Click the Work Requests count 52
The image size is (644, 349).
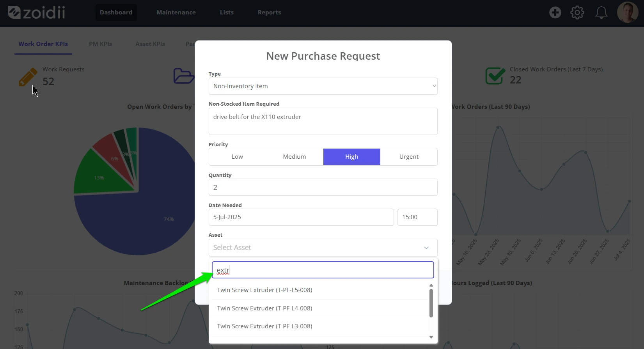point(48,81)
